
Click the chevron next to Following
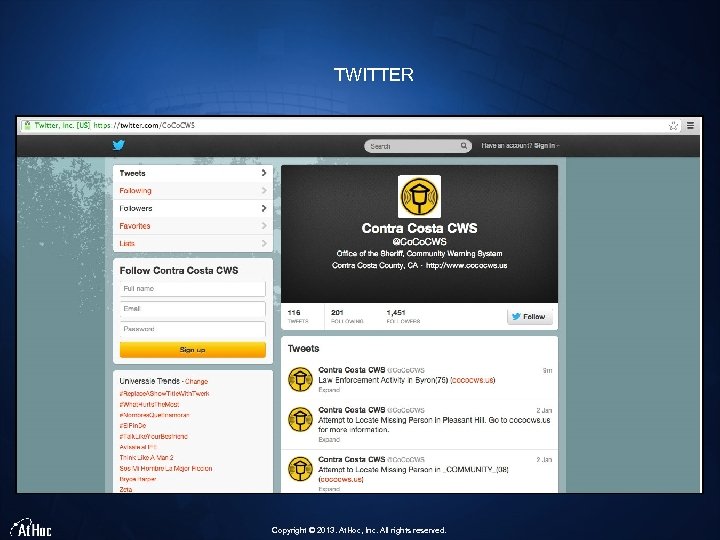pos(264,191)
